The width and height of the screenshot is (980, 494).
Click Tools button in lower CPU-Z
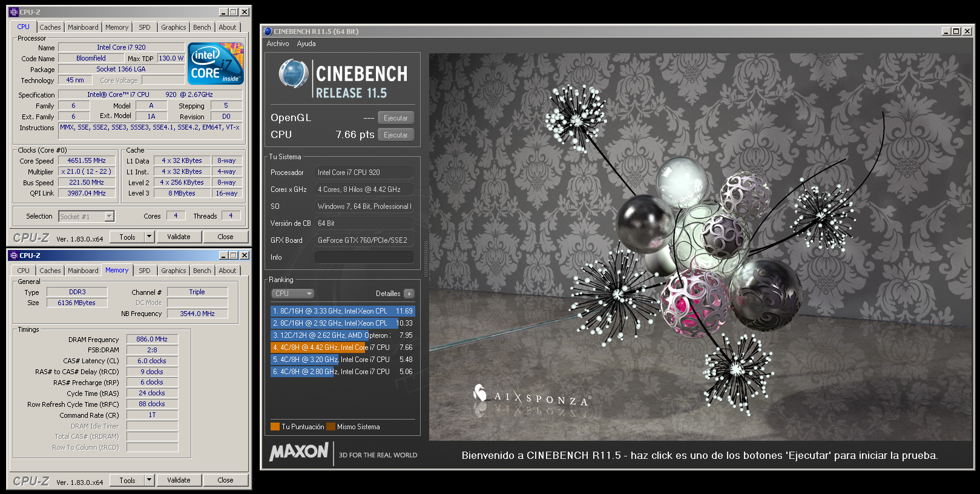(128, 480)
